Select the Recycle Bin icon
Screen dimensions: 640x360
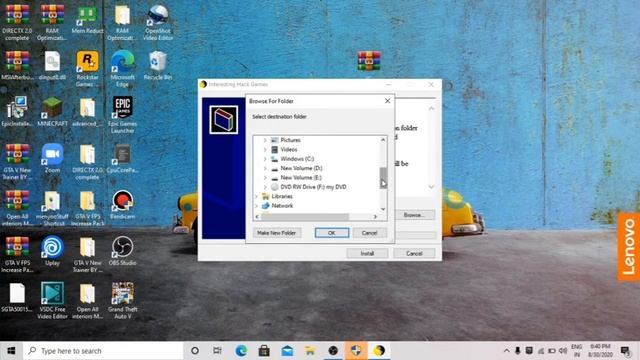click(158, 61)
